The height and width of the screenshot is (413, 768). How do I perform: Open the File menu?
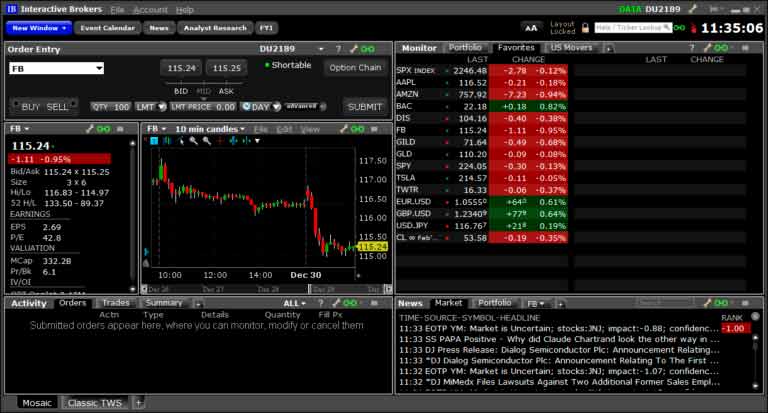click(x=117, y=9)
